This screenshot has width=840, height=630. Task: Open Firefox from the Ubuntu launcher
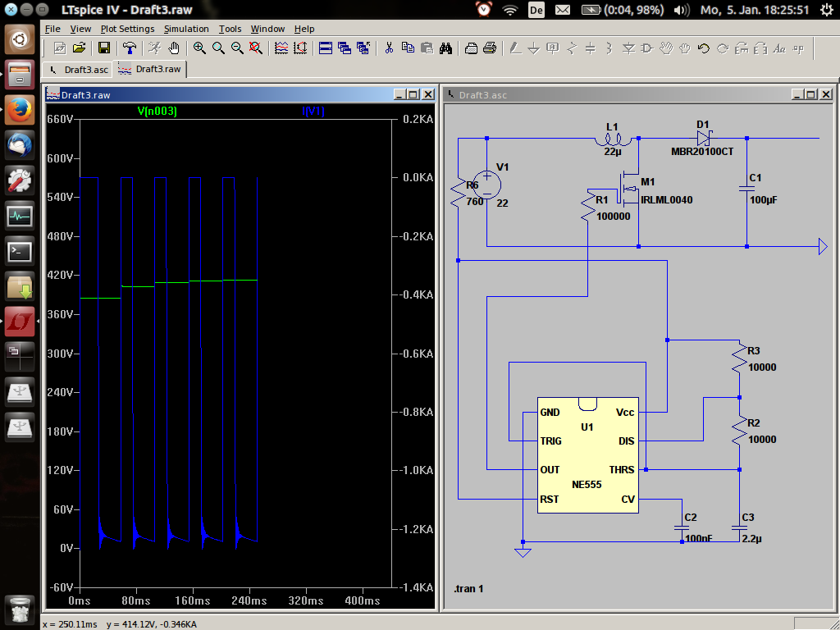pyautogui.click(x=20, y=111)
